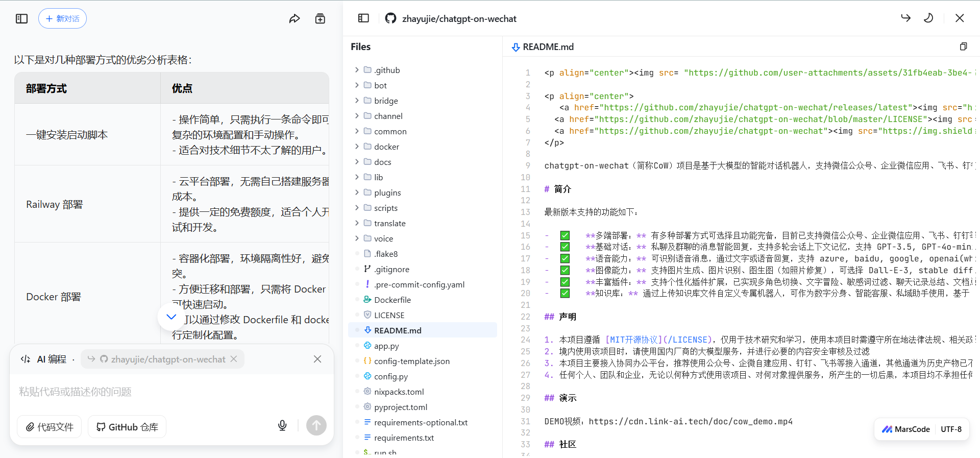The width and height of the screenshot is (980, 458).
Task: Click the git branch icon beside .gitignore
Action: point(367,269)
